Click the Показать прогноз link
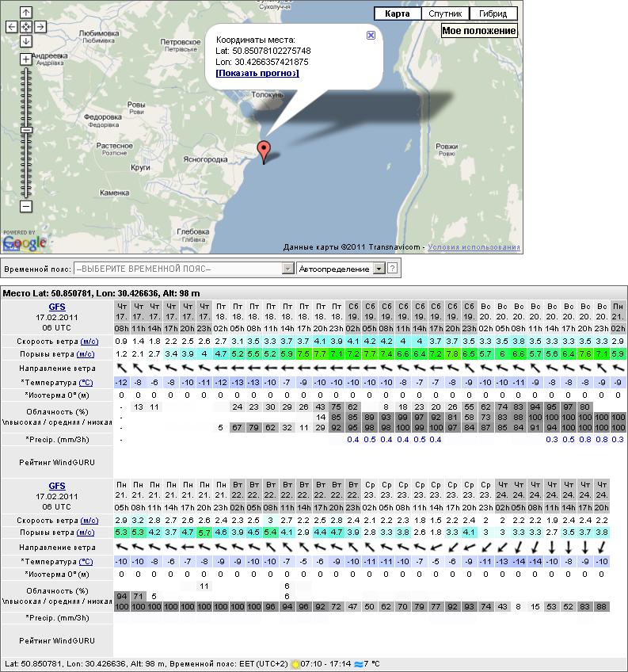628x672 pixels. (257, 73)
